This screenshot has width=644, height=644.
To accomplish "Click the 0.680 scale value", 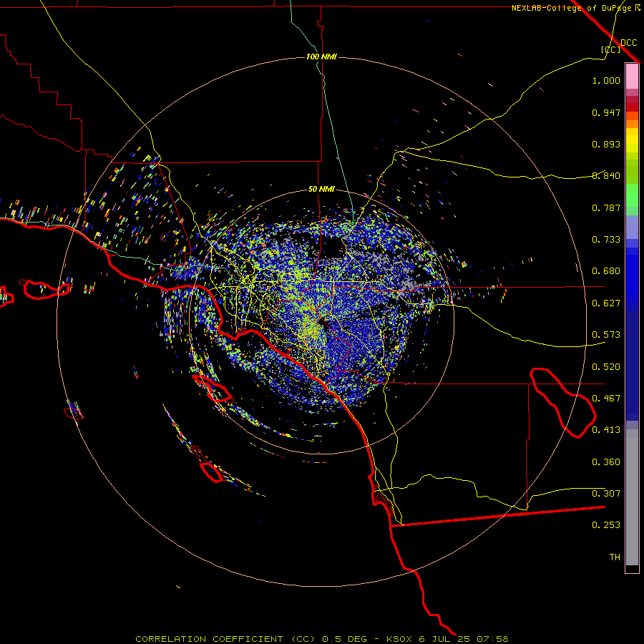I will pos(606,271).
